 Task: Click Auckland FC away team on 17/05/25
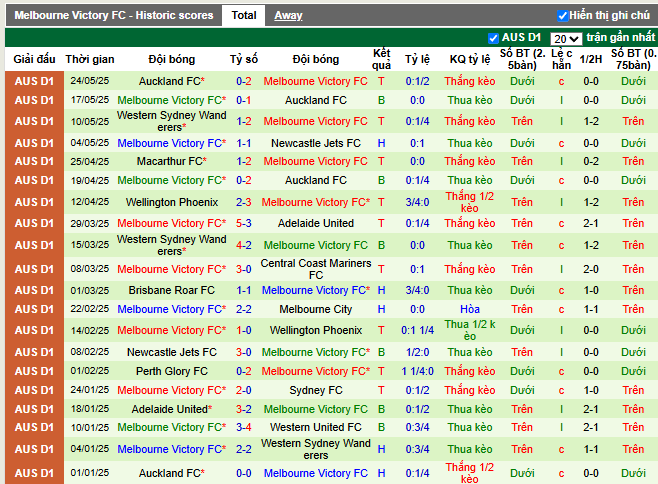pyautogui.click(x=316, y=100)
